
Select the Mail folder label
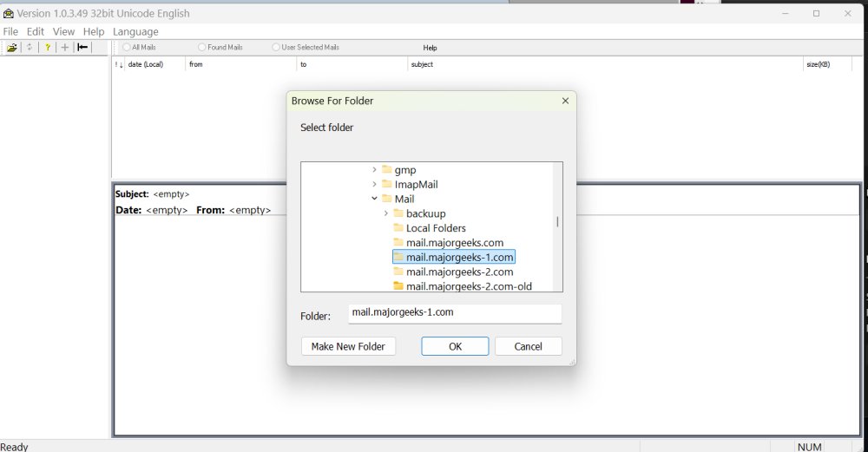[404, 199]
